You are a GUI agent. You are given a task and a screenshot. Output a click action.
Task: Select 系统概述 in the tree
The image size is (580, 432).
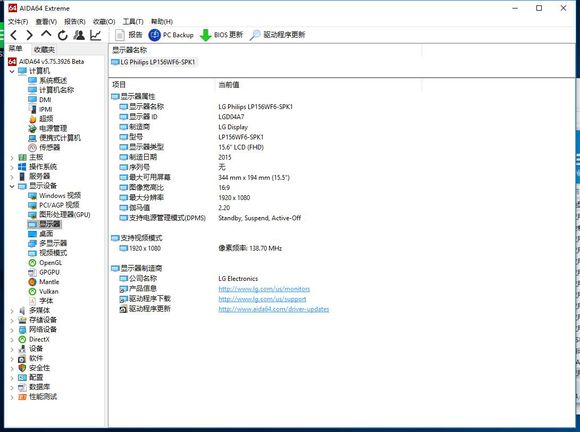click(47, 80)
